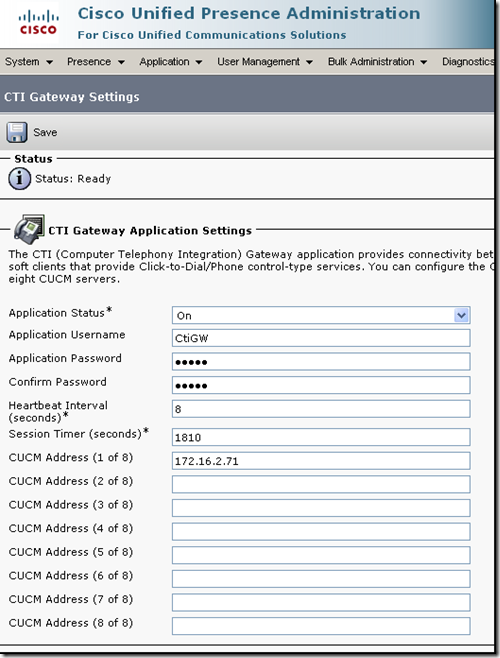Click the 'Application Username' label

pyautogui.click(x=67, y=335)
